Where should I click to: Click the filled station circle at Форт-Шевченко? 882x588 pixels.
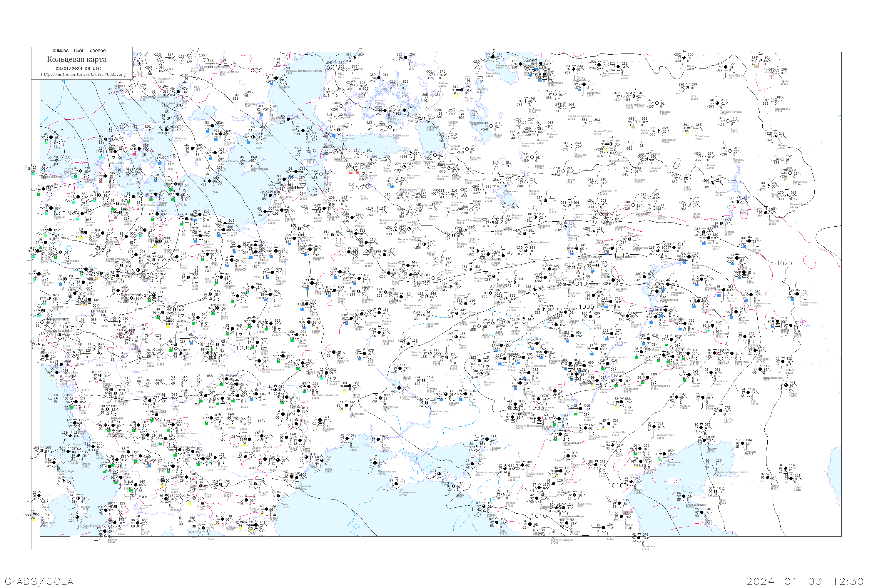[684, 496]
